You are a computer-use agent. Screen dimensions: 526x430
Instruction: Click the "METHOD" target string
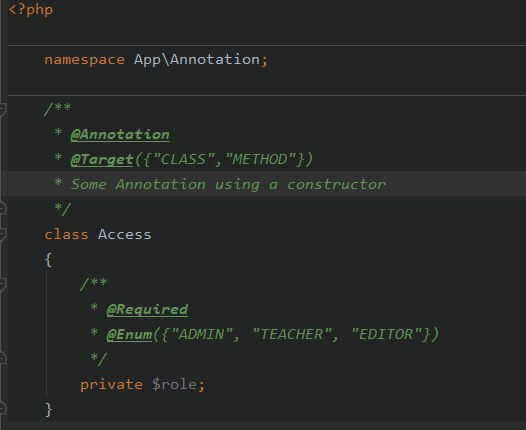(x=261, y=159)
